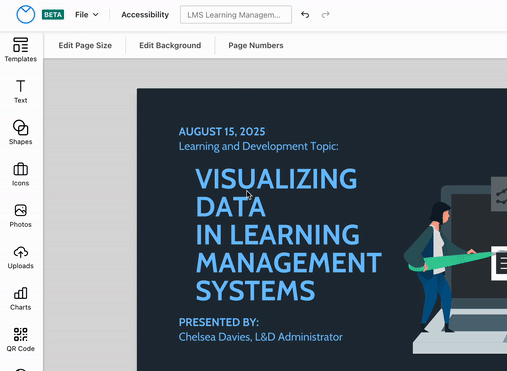Undo the last action
Screen dimensions: 507x371
point(305,15)
